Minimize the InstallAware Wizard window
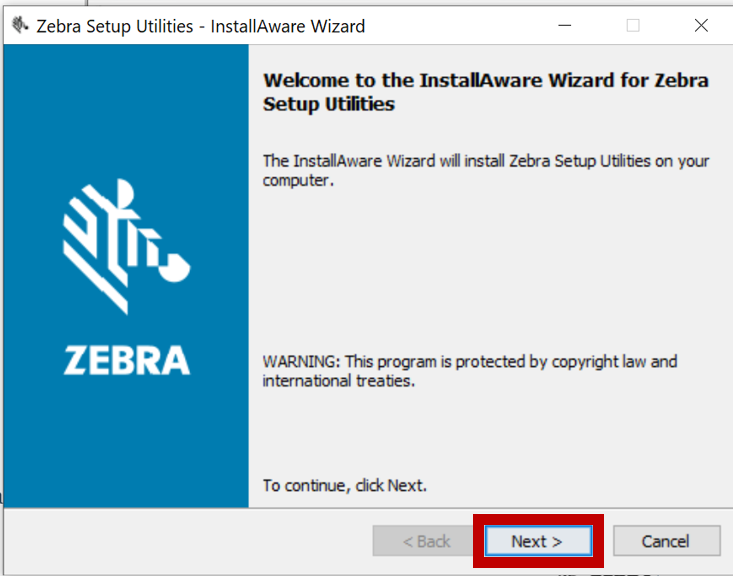The height and width of the screenshot is (576, 733). click(564, 26)
